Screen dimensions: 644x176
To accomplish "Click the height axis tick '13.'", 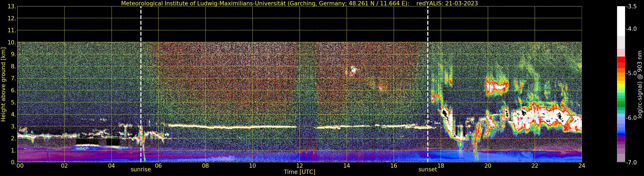I will coord(12,6).
